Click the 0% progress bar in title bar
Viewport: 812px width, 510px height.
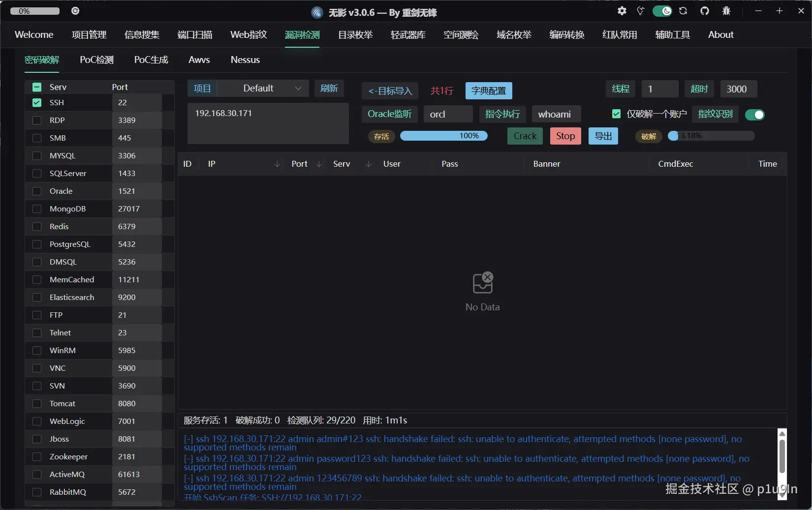pos(35,11)
